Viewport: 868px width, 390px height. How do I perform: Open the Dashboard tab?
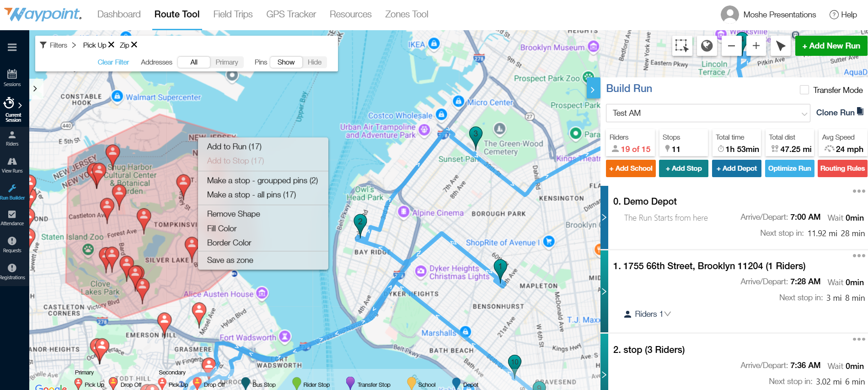coord(119,14)
